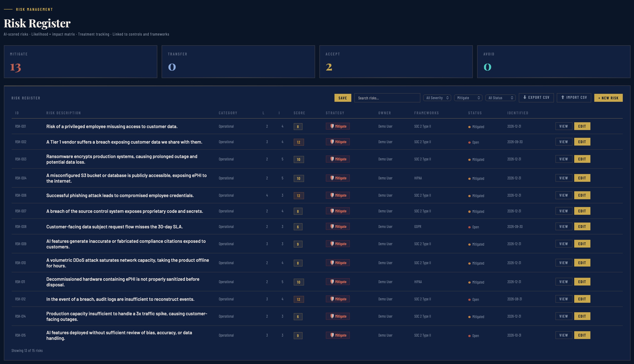Viewport: 634px width, 364px height.
Task: Click the Identified column header
Action: 518,113
